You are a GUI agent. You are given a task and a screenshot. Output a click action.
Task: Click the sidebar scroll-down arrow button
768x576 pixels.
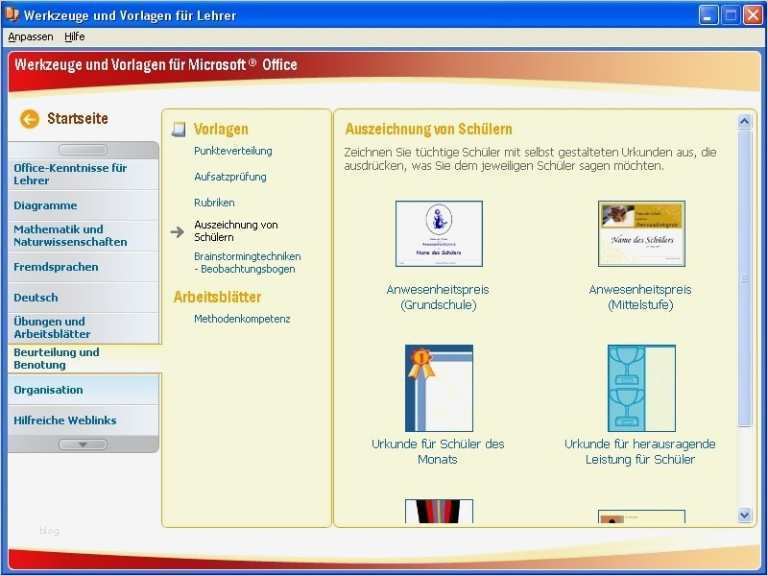pos(83,444)
